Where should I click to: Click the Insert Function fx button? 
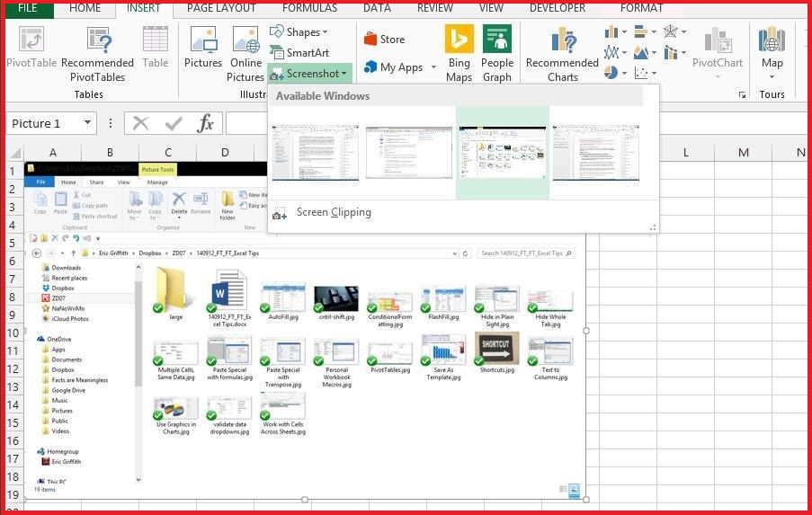(205, 123)
